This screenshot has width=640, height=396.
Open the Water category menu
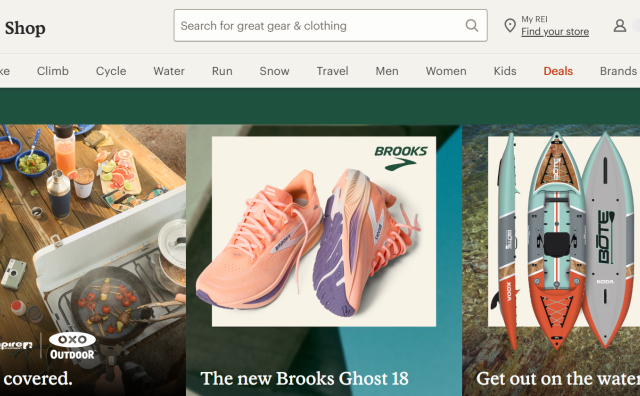(169, 71)
